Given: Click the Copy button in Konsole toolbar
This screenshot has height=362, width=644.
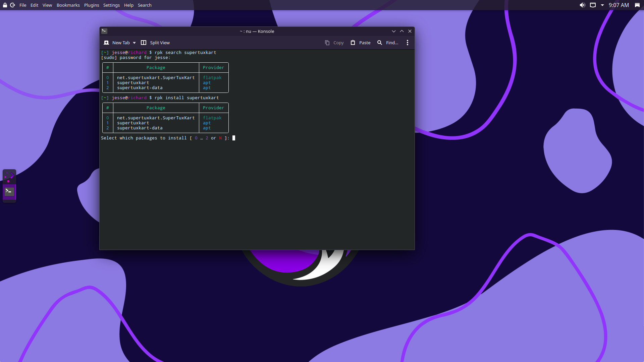Looking at the screenshot, I should coord(334,43).
